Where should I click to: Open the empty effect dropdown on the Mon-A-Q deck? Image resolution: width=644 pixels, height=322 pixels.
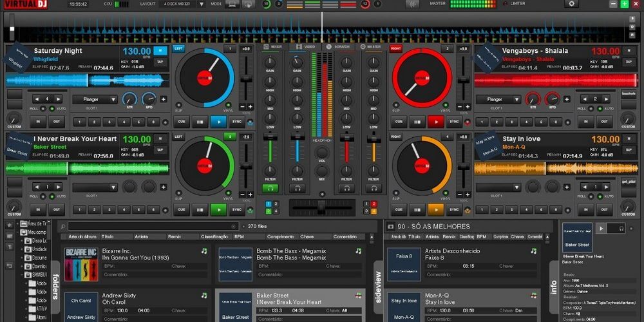point(498,187)
